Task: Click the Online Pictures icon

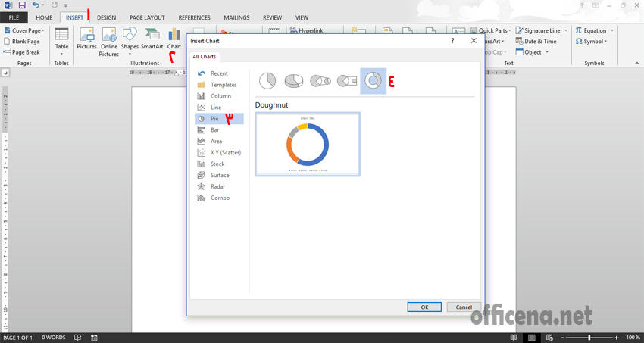Action: (109, 42)
